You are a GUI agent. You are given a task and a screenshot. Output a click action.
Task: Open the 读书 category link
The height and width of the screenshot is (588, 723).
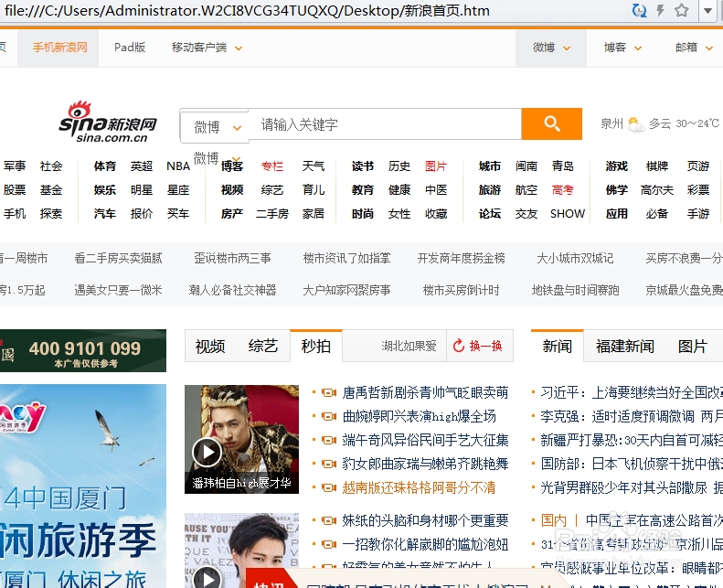click(x=363, y=166)
